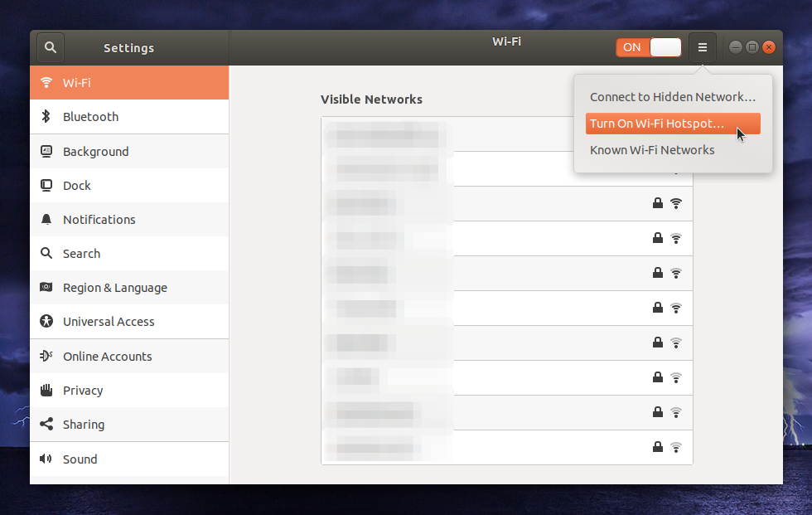This screenshot has height=515, width=812.
Task: Open the Dock settings panel
Action: click(x=129, y=186)
